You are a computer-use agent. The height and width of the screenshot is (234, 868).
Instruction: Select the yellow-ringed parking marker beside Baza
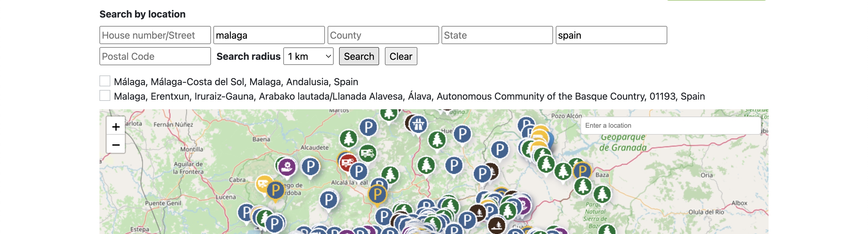click(x=582, y=171)
